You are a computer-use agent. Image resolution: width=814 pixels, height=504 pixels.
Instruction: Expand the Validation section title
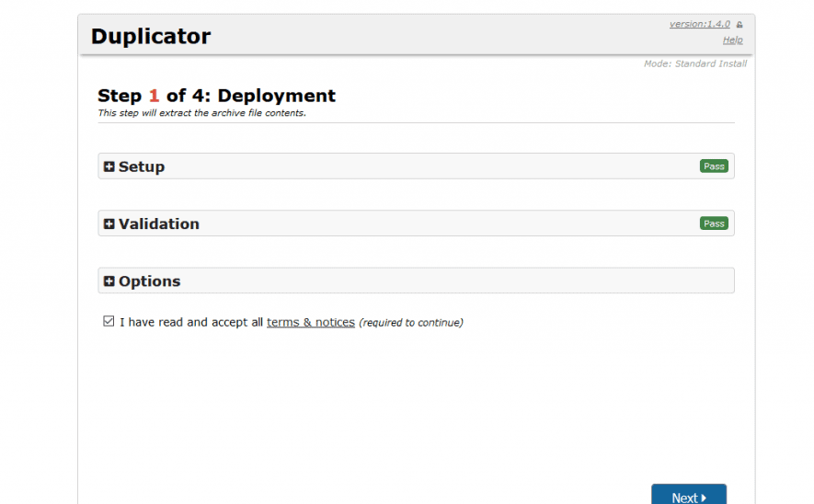coord(159,223)
